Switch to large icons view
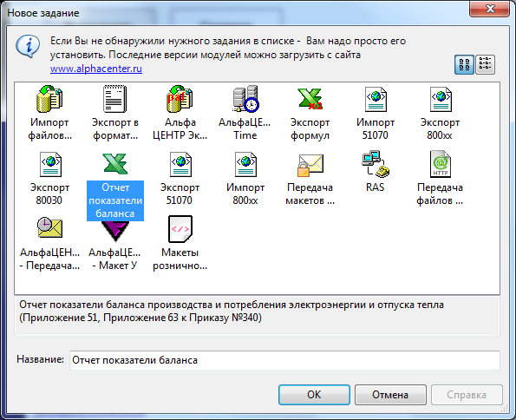 (x=464, y=64)
